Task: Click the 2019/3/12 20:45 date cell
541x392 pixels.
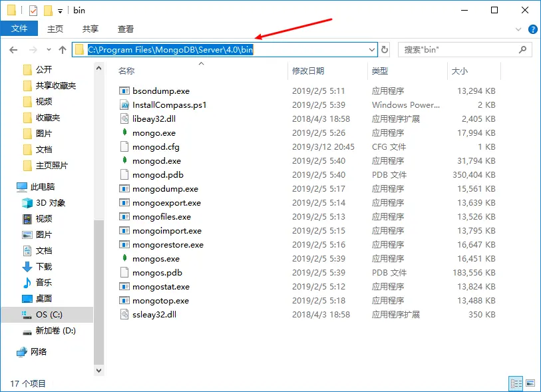Action: click(x=323, y=147)
